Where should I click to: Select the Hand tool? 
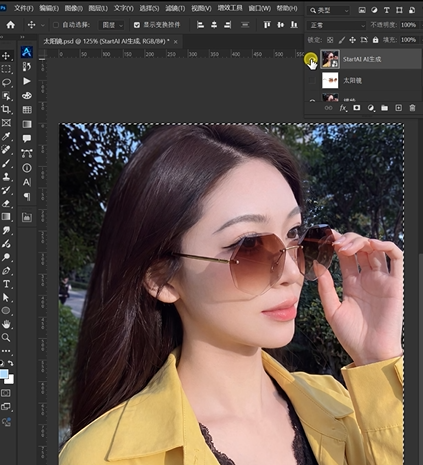coord(6,324)
